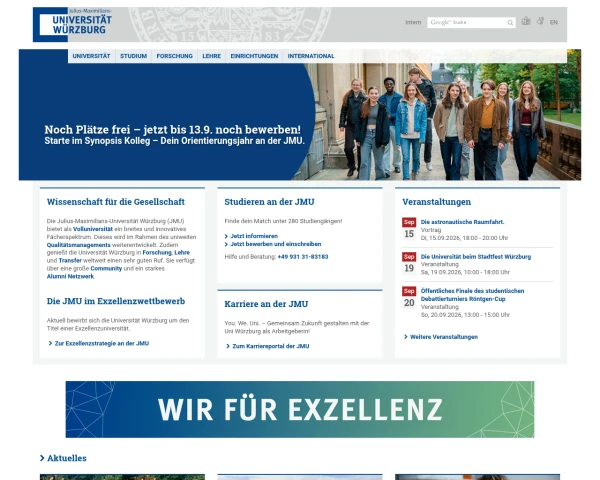This screenshot has width=600, height=480.
Task: Open the Forschung text link in intro paragraph
Action: click(157, 253)
